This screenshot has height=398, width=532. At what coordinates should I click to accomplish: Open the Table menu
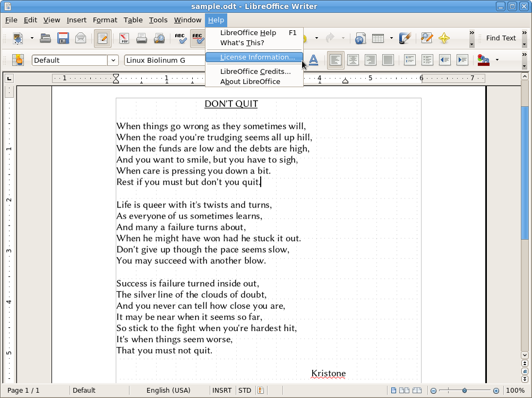point(133,20)
